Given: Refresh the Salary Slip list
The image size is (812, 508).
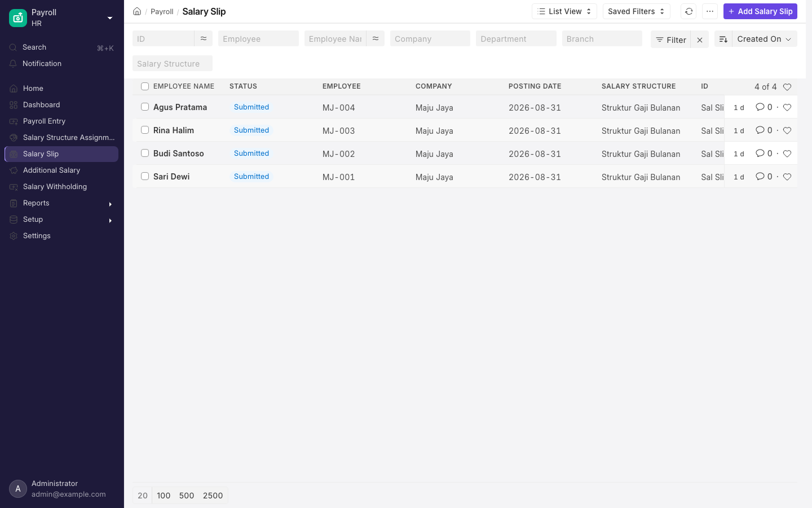Looking at the screenshot, I should point(689,11).
